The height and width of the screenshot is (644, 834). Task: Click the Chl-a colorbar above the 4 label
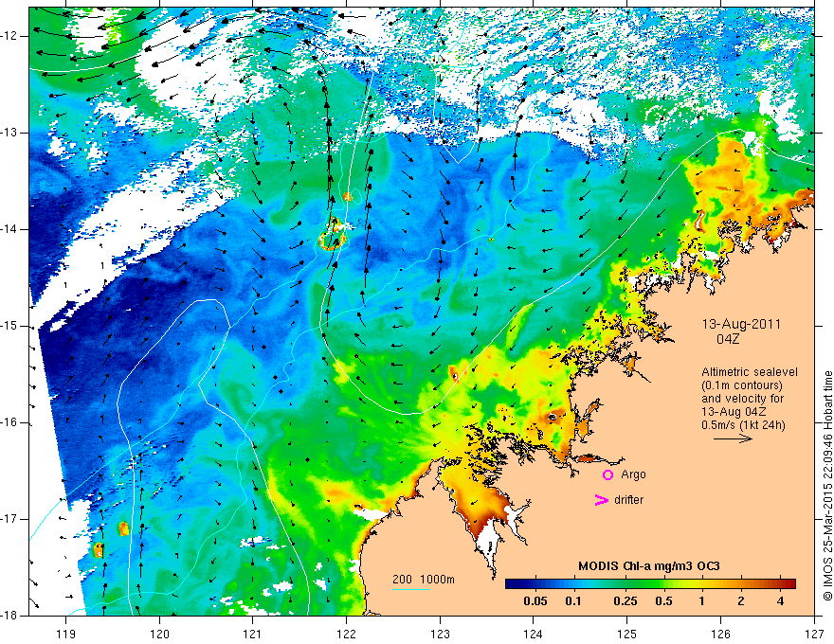[x=780, y=584]
